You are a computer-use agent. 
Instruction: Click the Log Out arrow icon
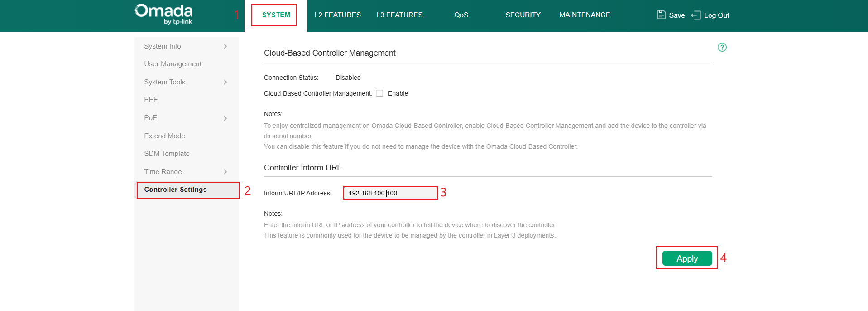click(695, 15)
